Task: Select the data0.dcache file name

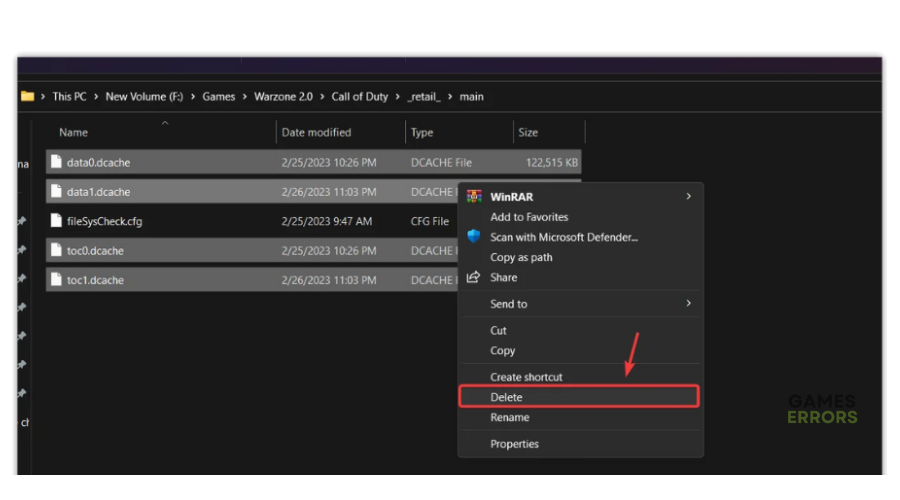Action: pos(98,162)
